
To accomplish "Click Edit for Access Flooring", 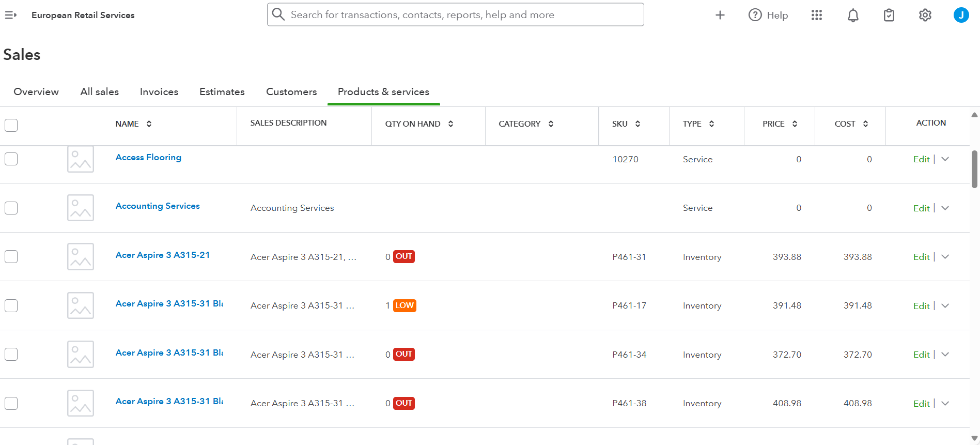I will (921, 159).
